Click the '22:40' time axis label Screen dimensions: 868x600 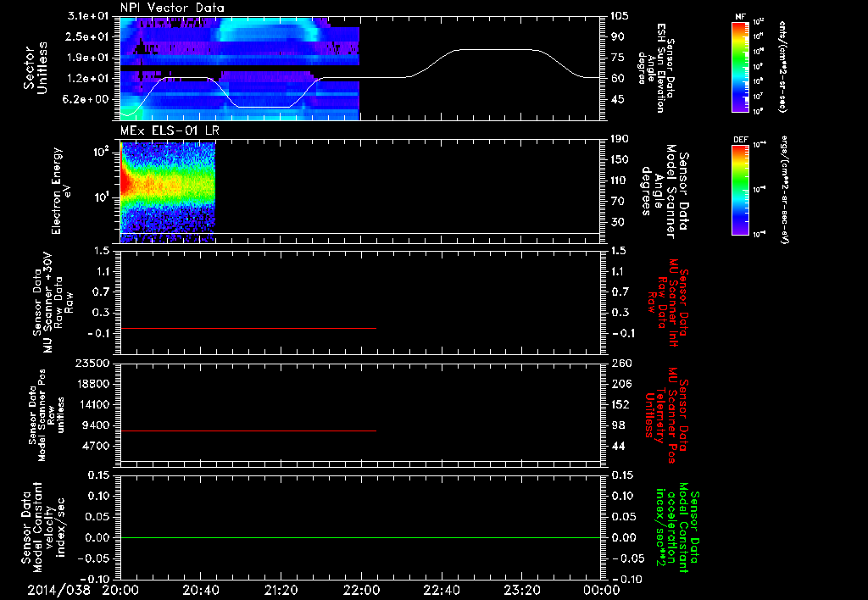pos(441,590)
